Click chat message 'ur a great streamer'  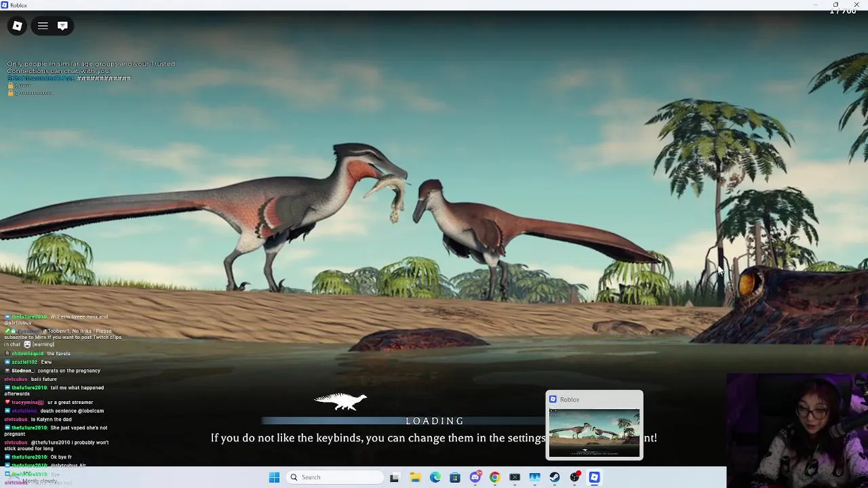(70, 403)
